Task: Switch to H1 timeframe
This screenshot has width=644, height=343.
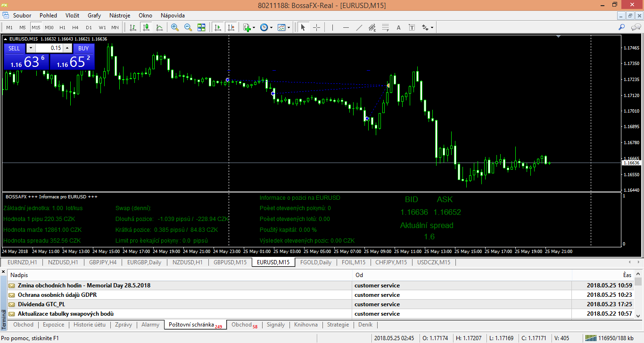Action: click(x=62, y=27)
